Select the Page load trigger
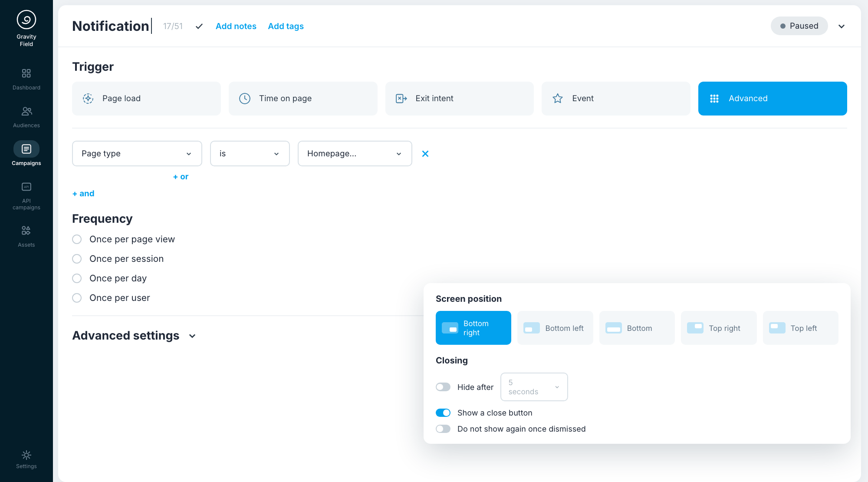Viewport: 868px width, 482px height. (146, 99)
